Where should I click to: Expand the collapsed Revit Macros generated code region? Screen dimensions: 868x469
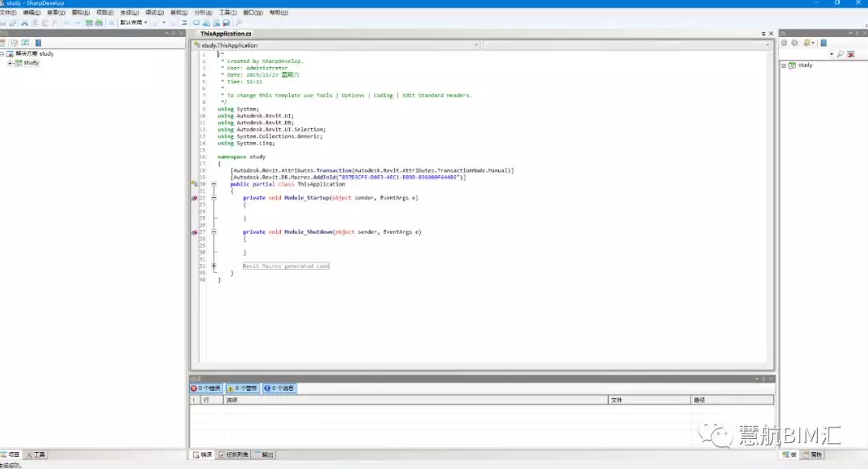[214, 266]
